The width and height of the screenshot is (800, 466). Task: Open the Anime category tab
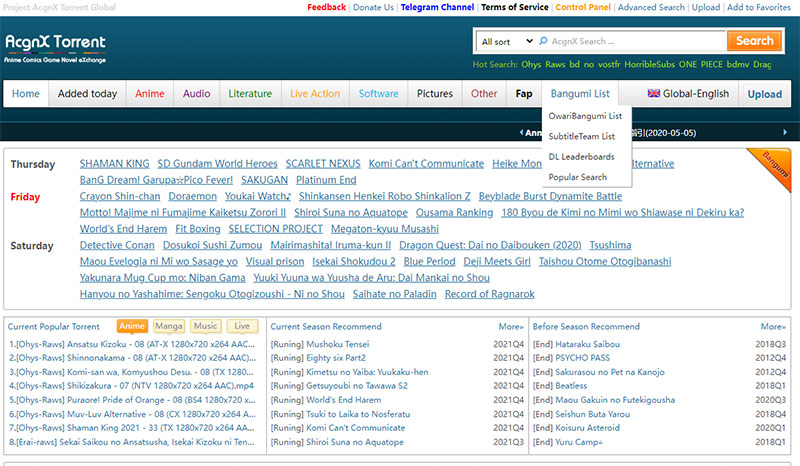(x=150, y=94)
